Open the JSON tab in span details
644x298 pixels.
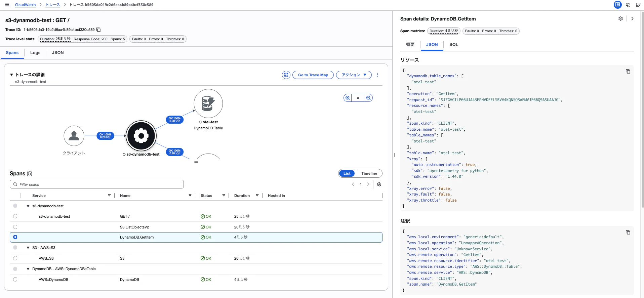point(432,45)
